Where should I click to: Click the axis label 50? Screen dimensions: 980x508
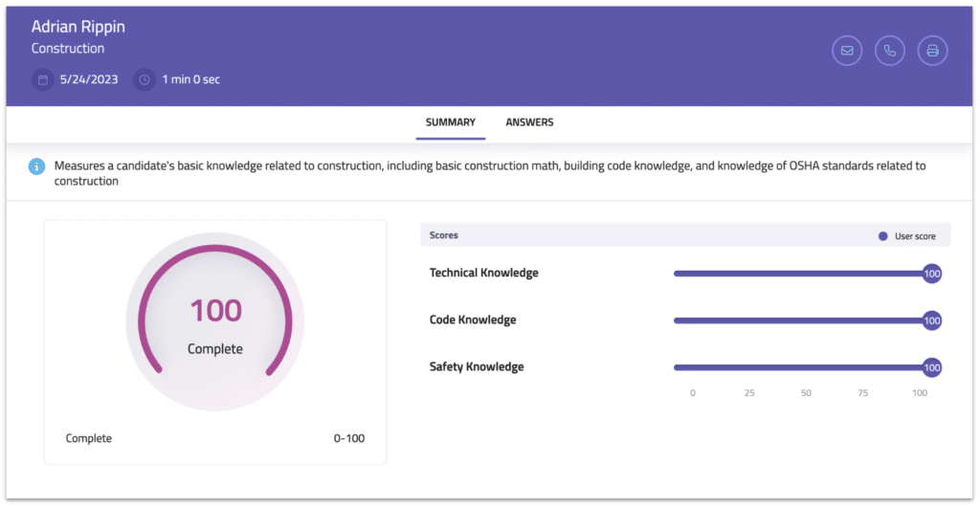[x=806, y=393]
